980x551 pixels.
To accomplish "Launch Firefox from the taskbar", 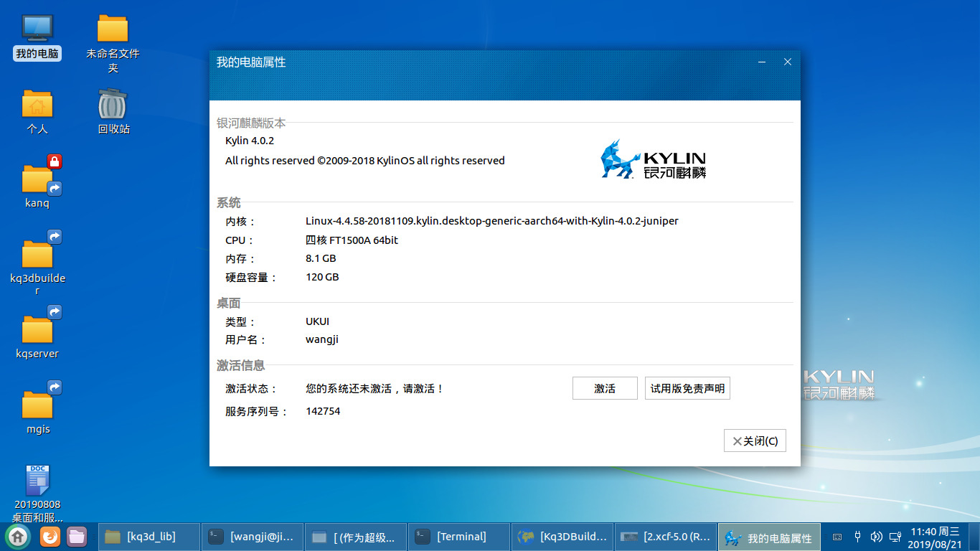I will (x=50, y=536).
